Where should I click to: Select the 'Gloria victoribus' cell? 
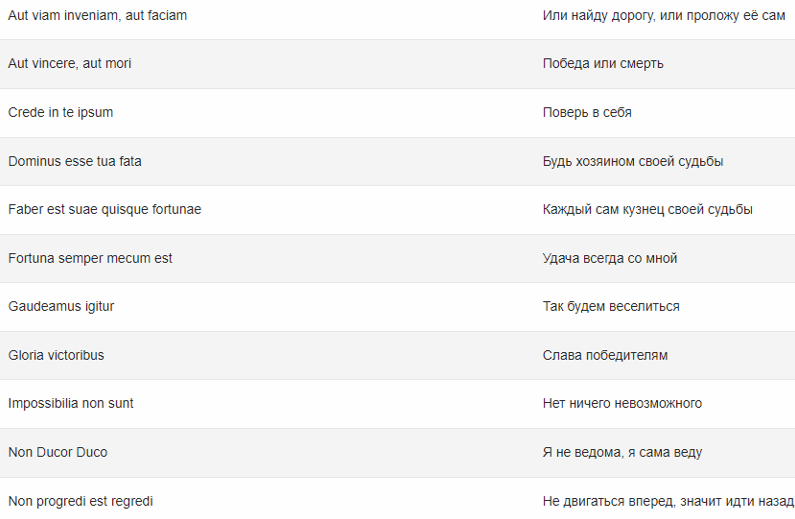[x=56, y=355]
